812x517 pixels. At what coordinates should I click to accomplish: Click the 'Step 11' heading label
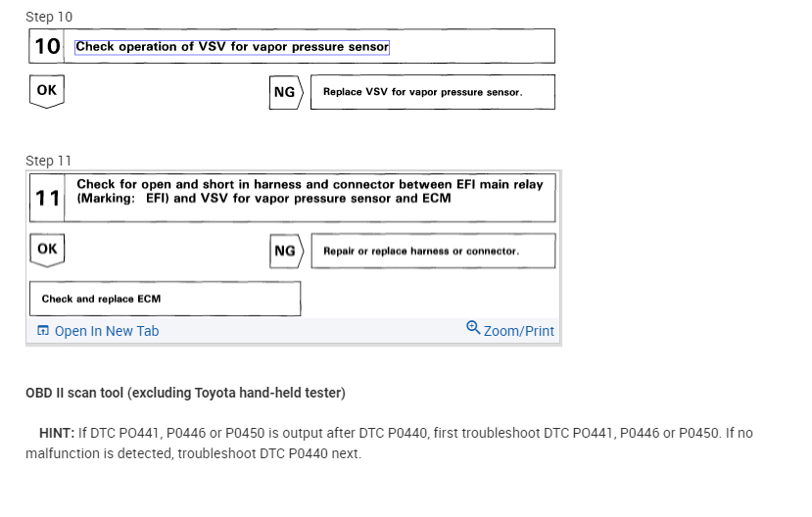pyautogui.click(x=49, y=161)
